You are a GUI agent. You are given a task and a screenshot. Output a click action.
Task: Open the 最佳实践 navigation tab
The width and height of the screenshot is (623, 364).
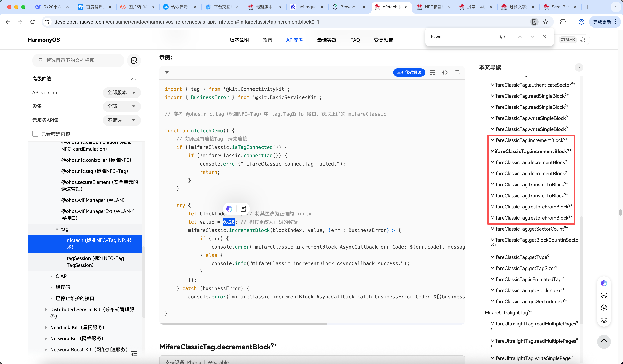click(x=327, y=40)
